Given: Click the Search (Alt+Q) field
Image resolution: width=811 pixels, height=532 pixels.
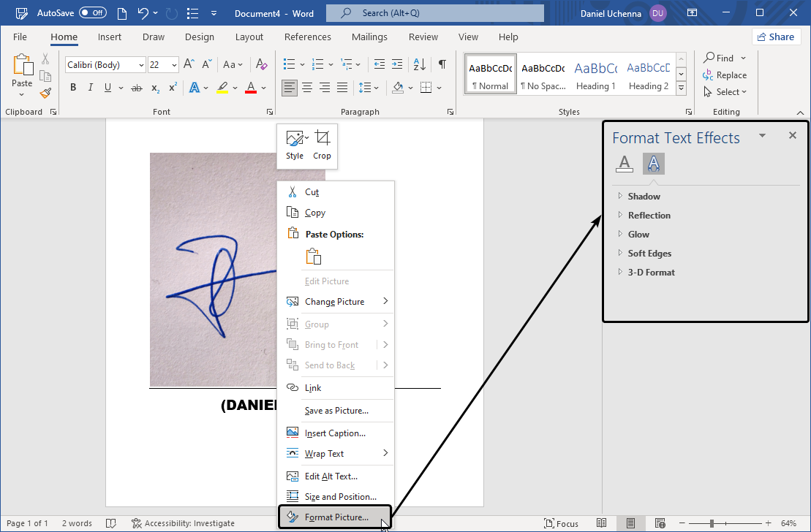Looking at the screenshot, I should (x=434, y=12).
